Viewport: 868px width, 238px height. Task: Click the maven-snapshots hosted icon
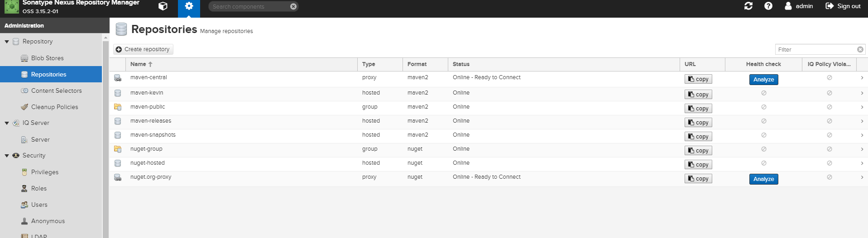[x=118, y=135]
